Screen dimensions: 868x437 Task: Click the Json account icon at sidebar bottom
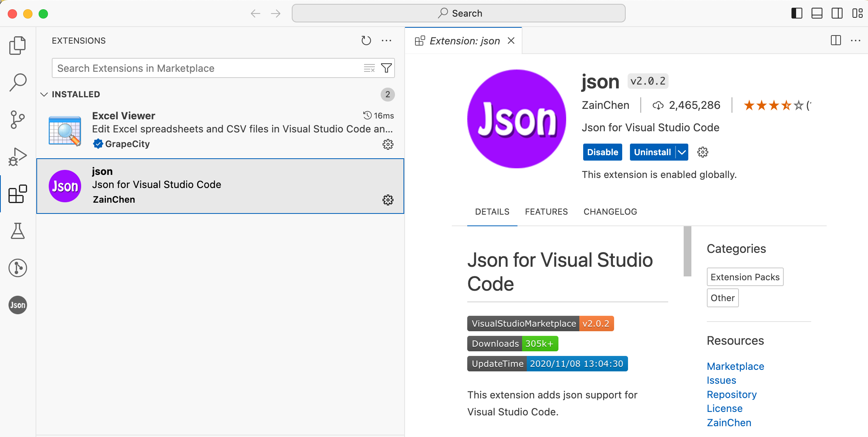click(x=17, y=305)
